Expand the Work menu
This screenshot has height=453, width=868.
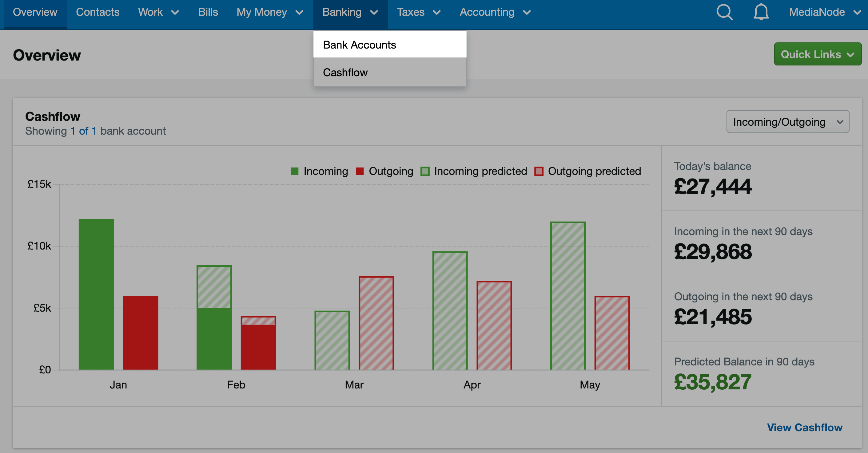[158, 13]
